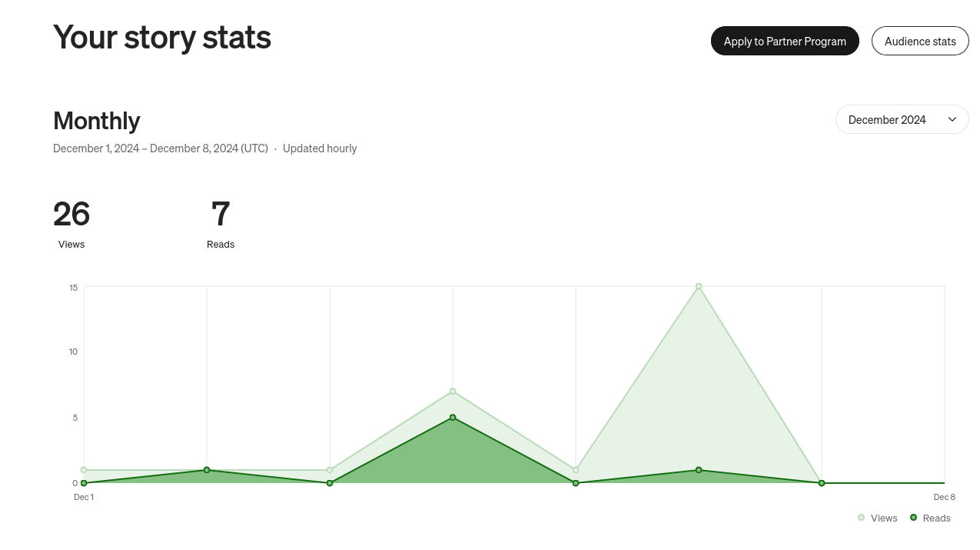Click Apply to Partner Program button
The image size is (980, 550).
pos(785,41)
